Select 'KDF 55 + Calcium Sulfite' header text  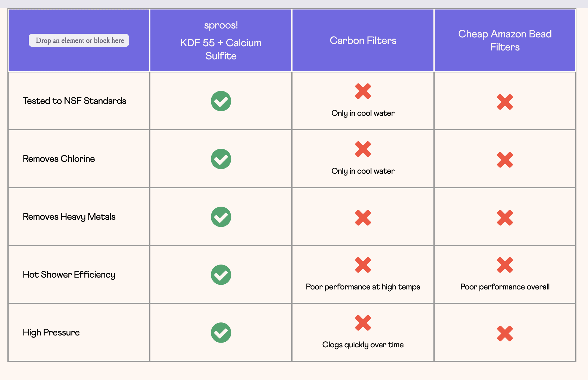(221, 49)
